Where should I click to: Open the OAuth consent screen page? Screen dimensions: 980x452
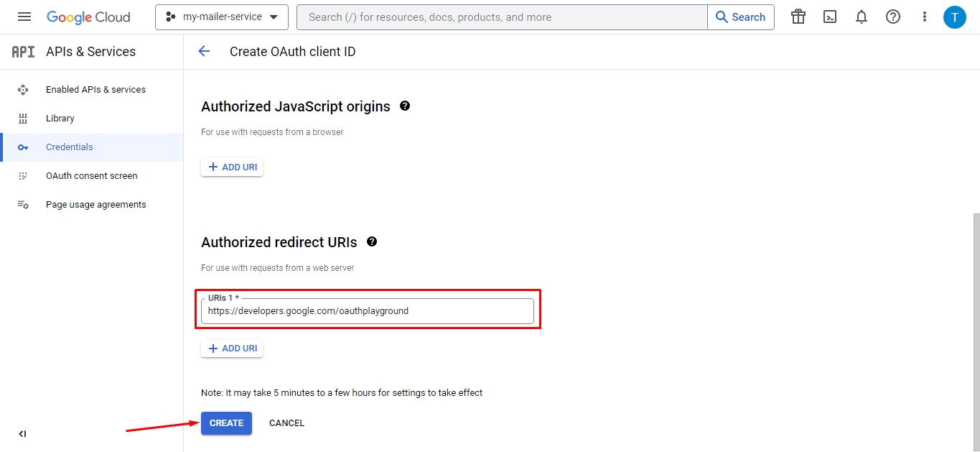91,175
